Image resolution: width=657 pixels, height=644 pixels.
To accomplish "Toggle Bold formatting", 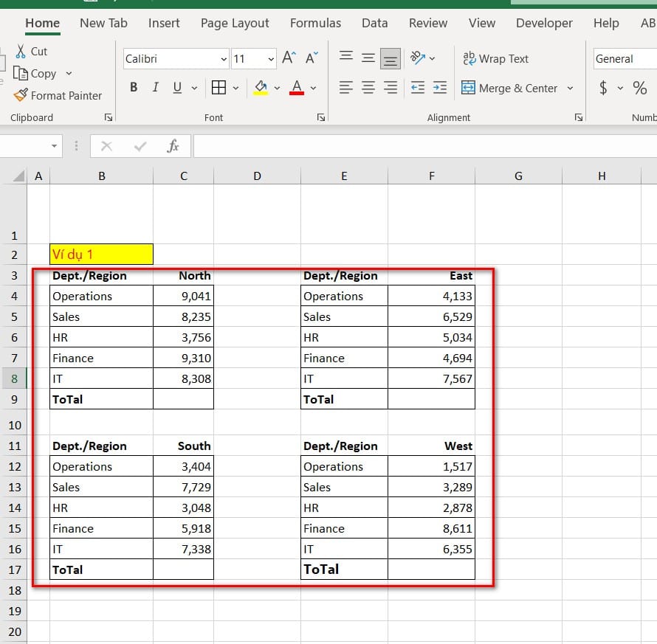I will [x=134, y=88].
